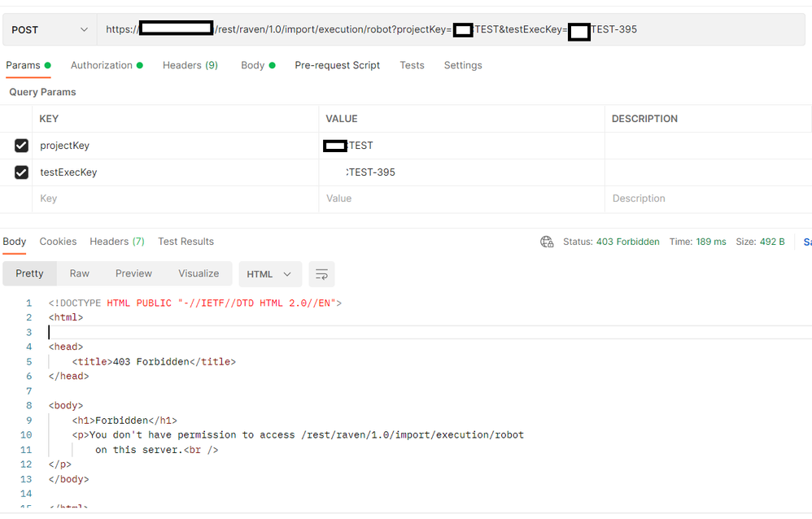Open the response Cookies tab

pyautogui.click(x=58, y=242)
